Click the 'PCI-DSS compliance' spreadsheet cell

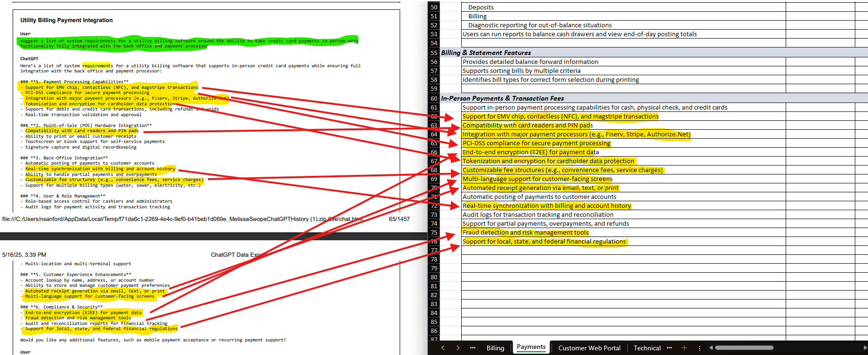(536, 143)
